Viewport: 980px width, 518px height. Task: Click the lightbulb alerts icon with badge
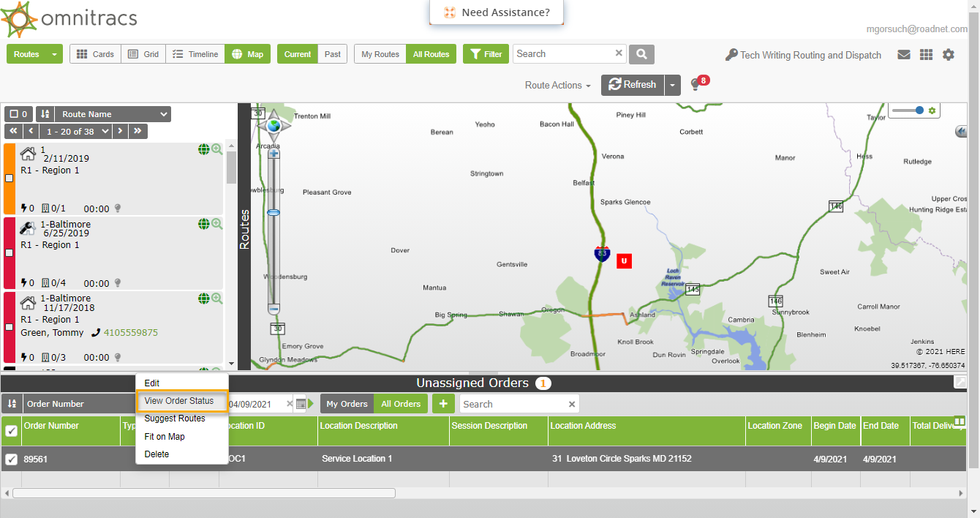(696, 85)
